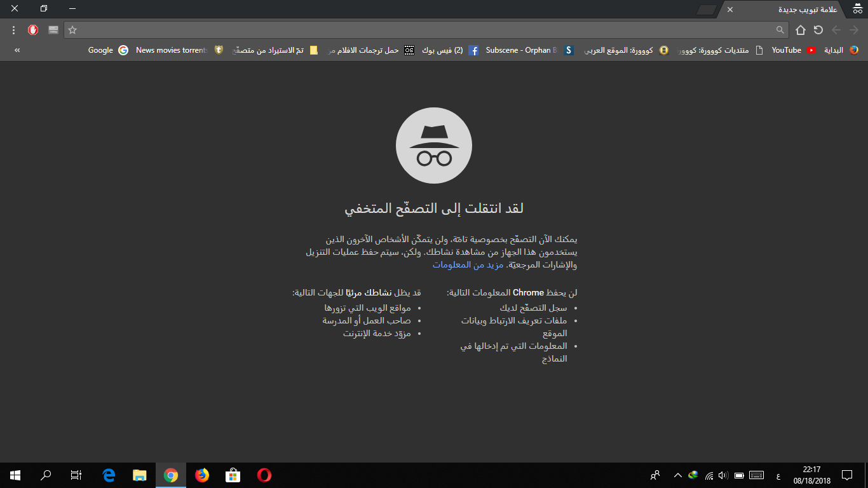Click the magnifier icon in address bar

pos(780,30)
